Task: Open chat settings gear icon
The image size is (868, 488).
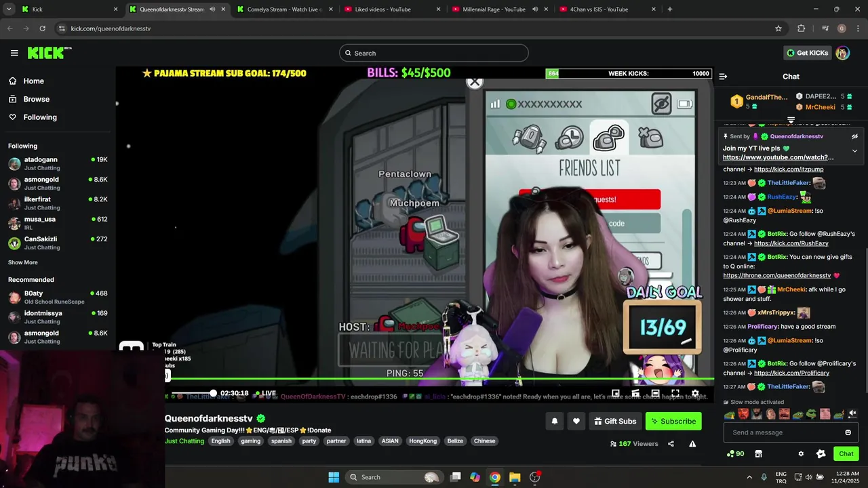Action: point(801,453)
